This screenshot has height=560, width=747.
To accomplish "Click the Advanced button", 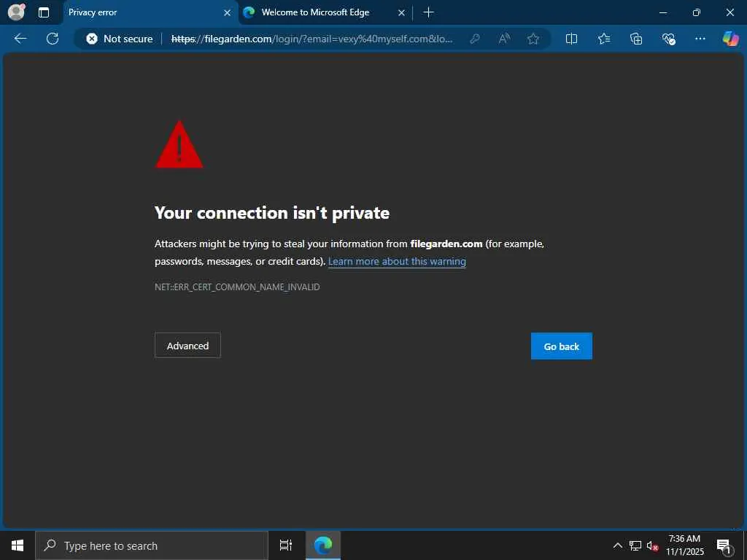I will (x=187, y=346).
